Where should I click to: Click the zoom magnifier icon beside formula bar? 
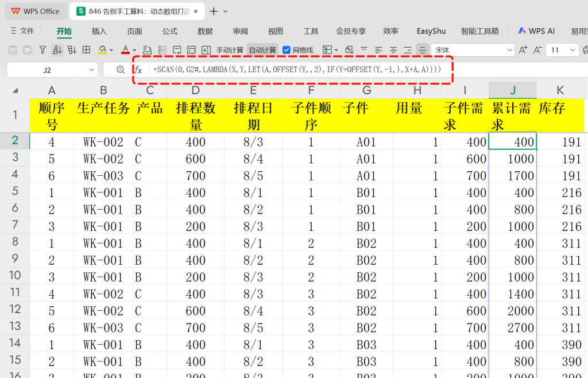tap(121, 70)
